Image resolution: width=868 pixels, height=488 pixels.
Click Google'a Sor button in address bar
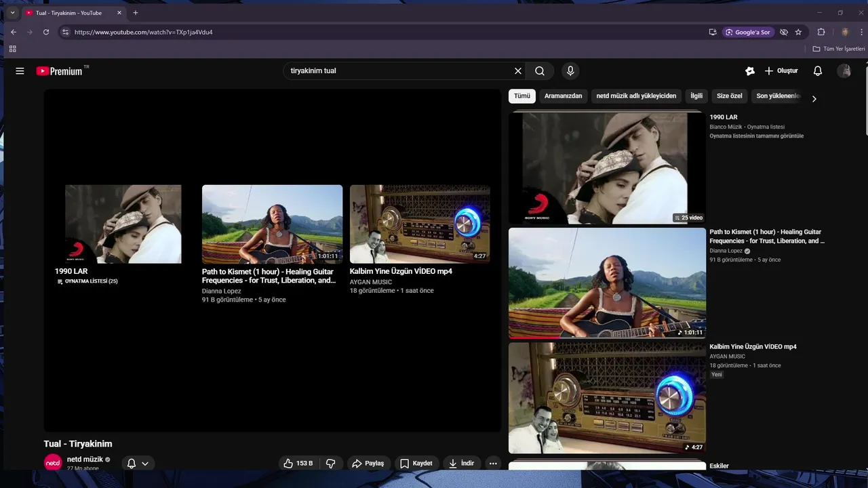click(749, 32)
